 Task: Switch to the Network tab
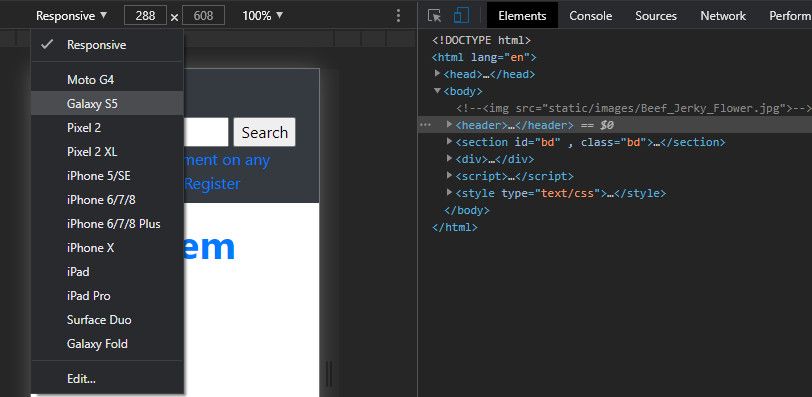723,16
